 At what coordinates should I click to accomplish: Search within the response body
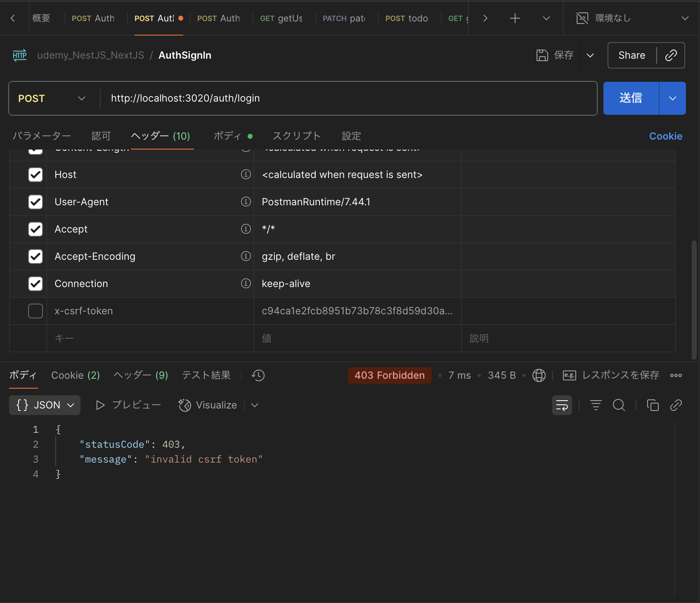click(619, 405)
